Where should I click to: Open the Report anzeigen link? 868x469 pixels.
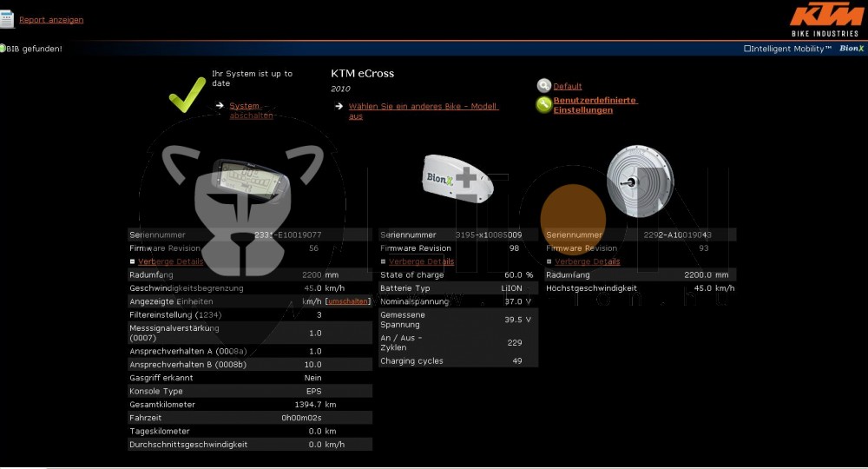coord(51,20)
